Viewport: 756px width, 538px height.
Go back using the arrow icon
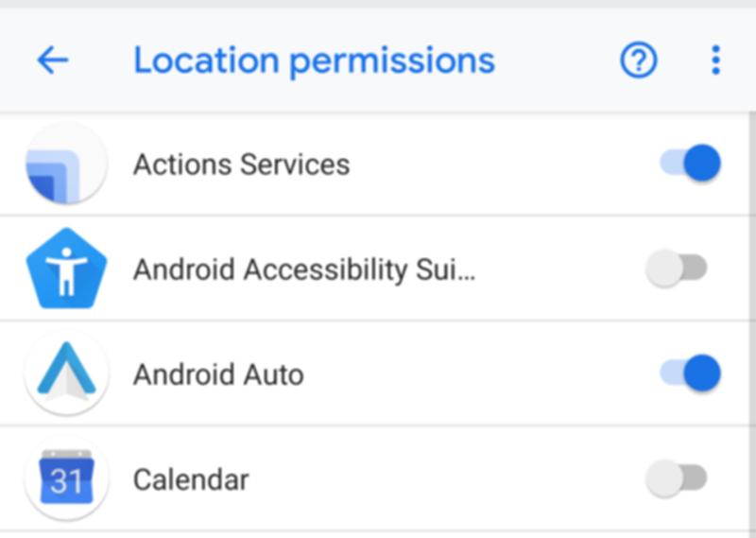coord(53,61)
